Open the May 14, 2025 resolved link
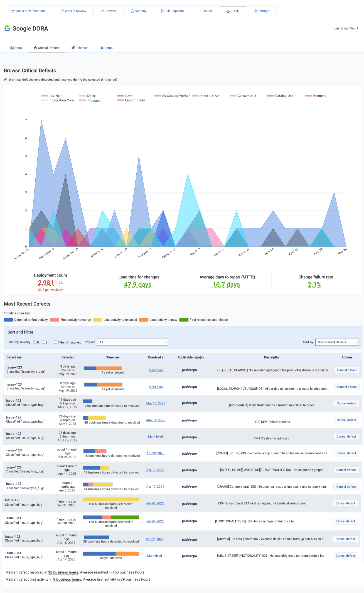Viewport: 364px width, 593px height. click(155, 420)
